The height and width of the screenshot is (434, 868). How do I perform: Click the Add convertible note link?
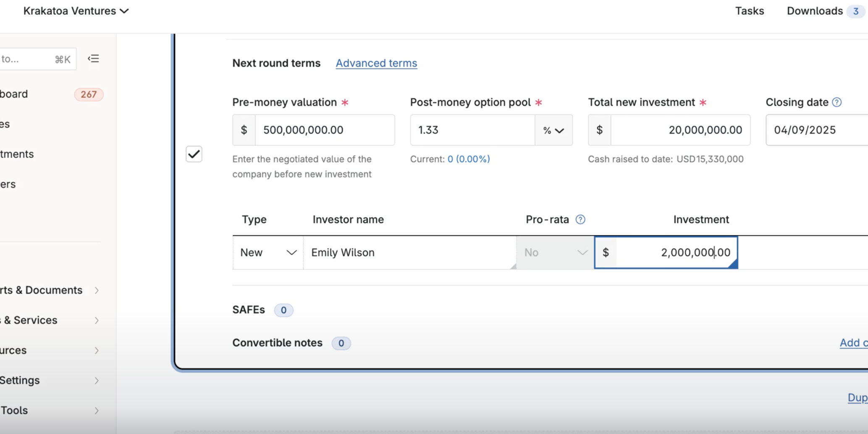coord(852,342)
